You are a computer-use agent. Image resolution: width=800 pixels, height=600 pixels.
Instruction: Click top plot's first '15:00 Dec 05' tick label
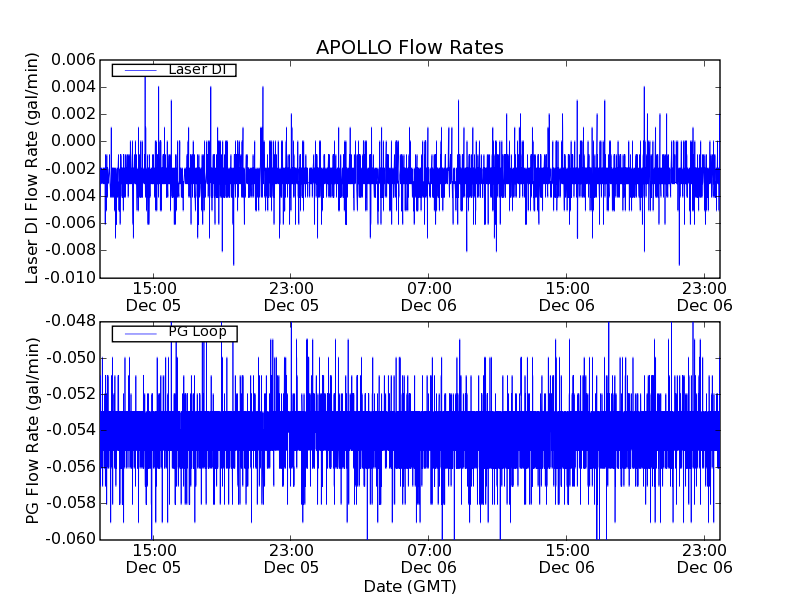(154, 297)
